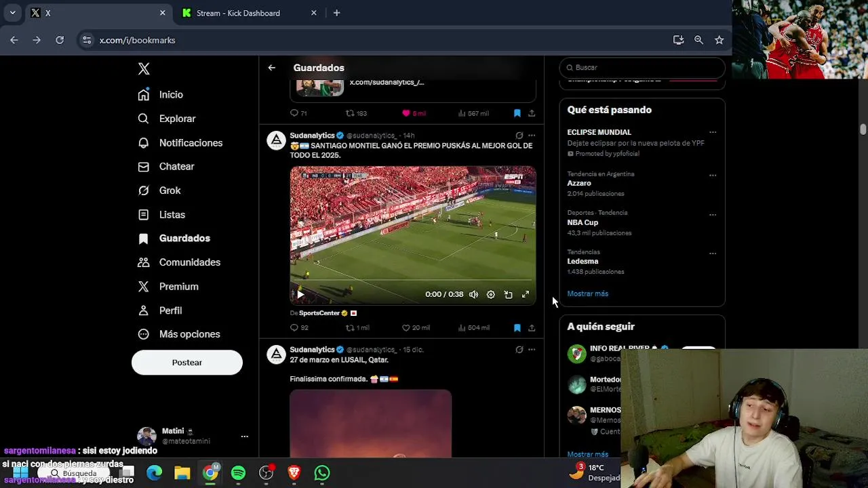Screen dimensions: 868x488
Task: Open Grok action on the 15 dic. post
Action: [519, 350]
